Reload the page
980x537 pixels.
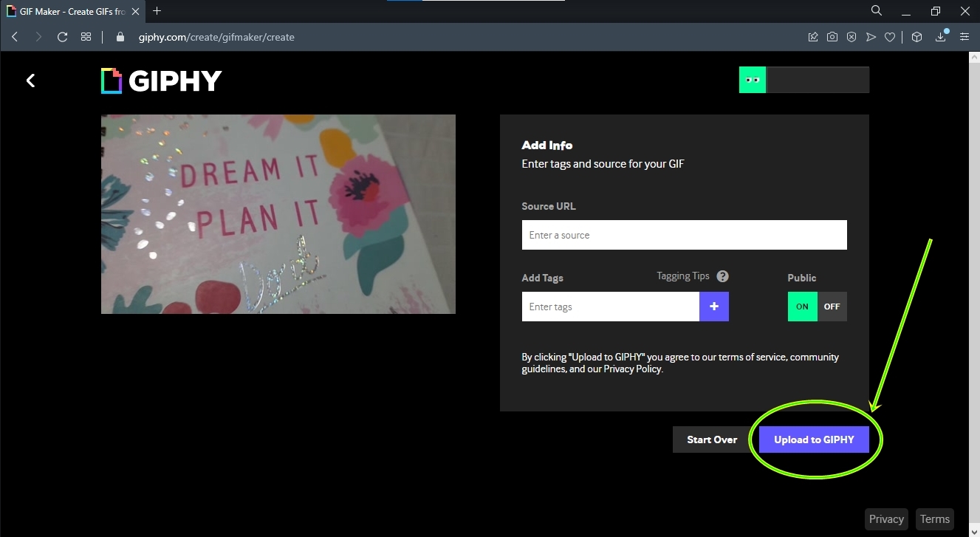[x=62, y=37]
